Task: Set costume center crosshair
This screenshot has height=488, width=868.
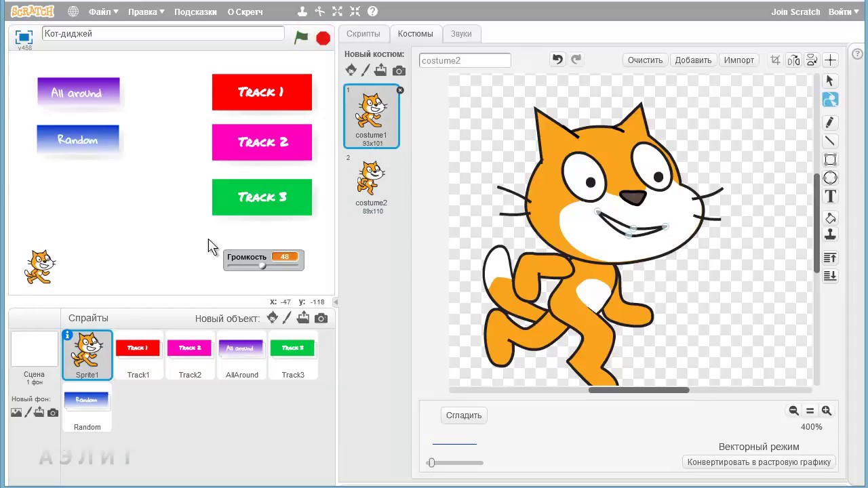Action: click(830, 60)
